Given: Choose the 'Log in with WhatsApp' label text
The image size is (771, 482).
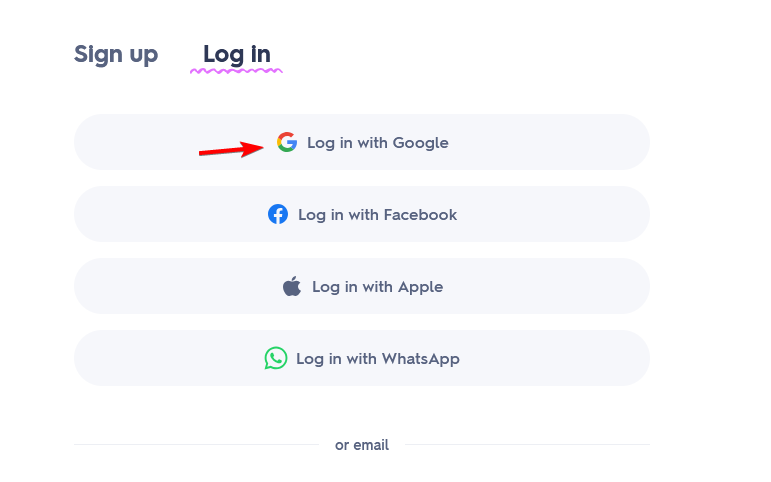Looking at the screenshot, I should coord(378,359).
